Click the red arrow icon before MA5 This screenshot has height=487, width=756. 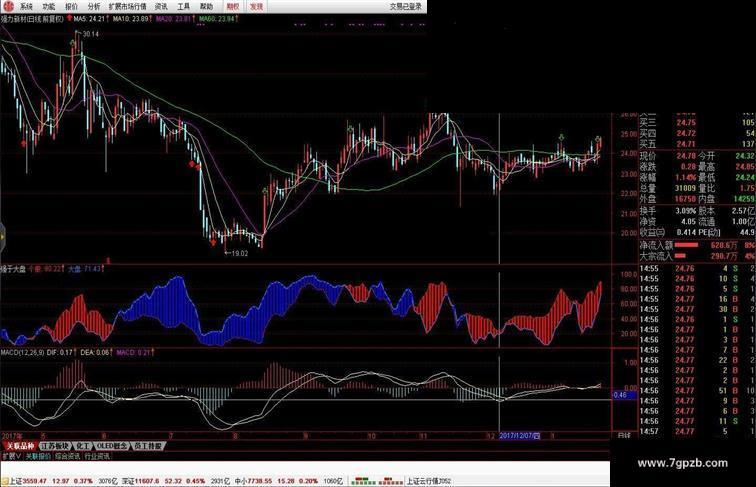point(69,19)
